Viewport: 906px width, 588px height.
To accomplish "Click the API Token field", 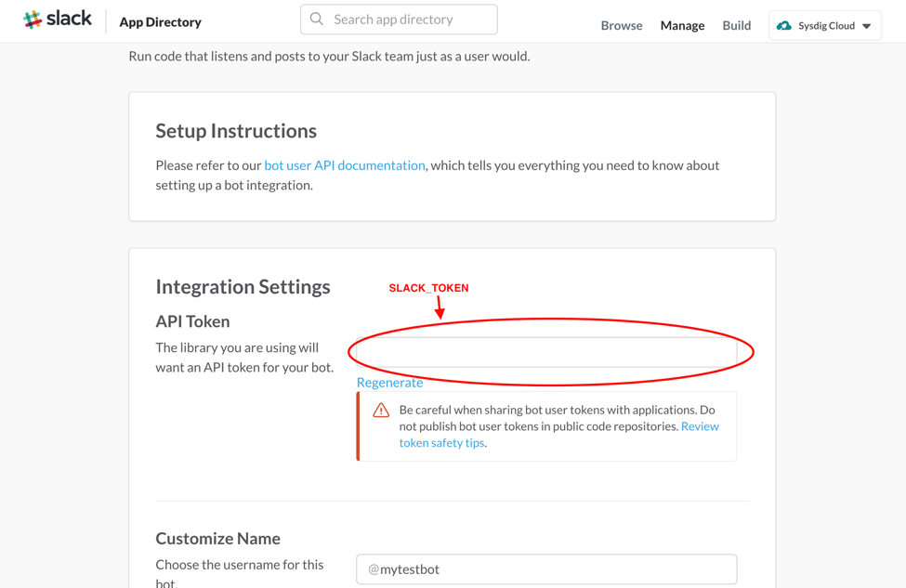I will pos(546,352).
